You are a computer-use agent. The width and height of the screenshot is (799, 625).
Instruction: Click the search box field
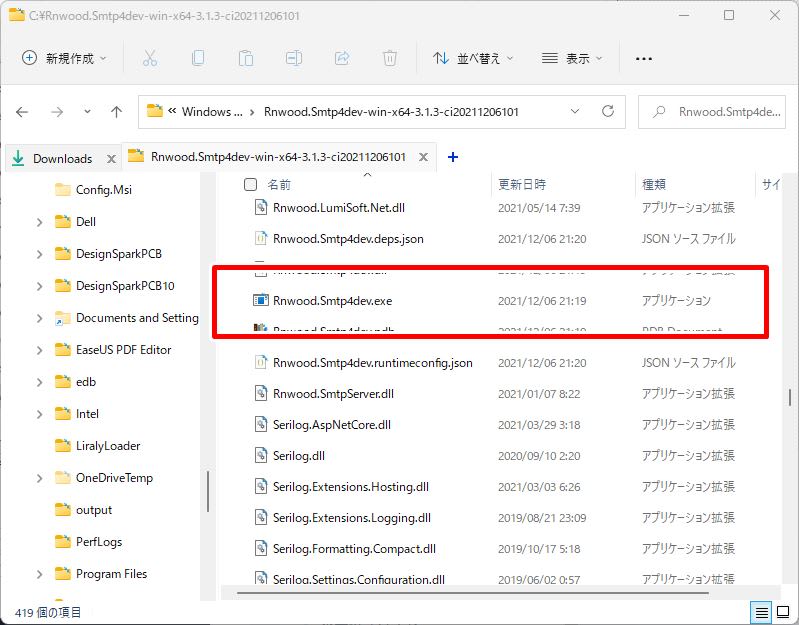click(x=712, y=112)
